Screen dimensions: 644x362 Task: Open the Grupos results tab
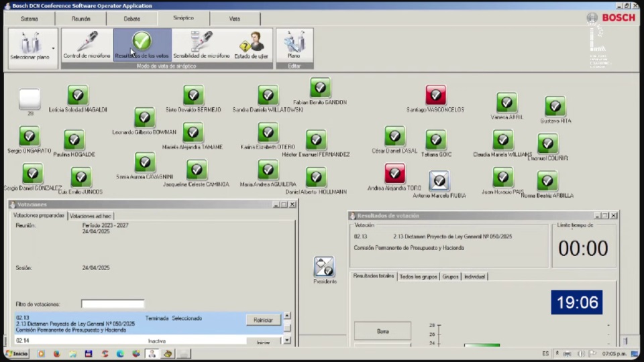[x=450, y=277]
